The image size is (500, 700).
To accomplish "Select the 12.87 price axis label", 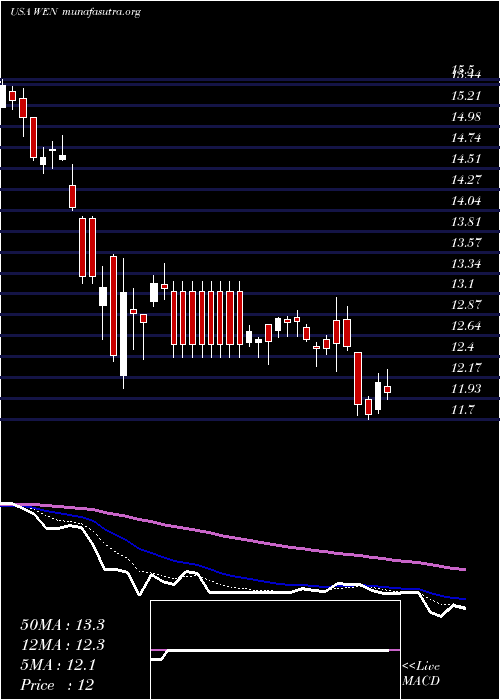I will point(466,305).
